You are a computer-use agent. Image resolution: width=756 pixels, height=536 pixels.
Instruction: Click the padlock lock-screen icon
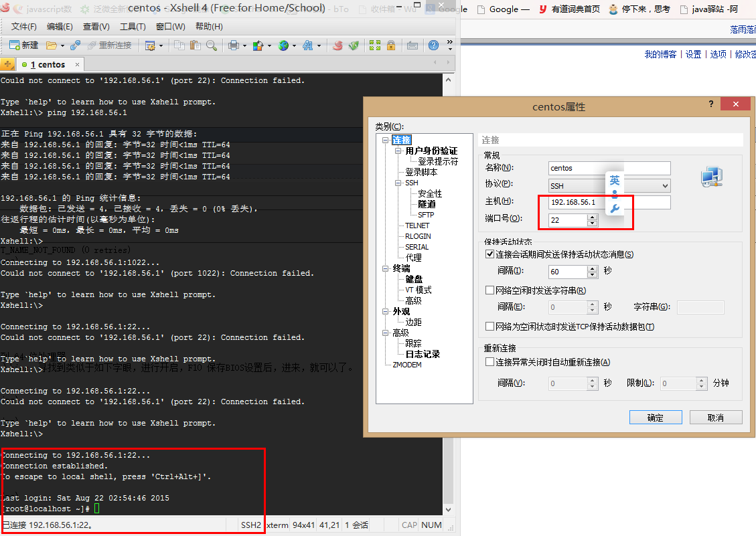coord(391,46)
